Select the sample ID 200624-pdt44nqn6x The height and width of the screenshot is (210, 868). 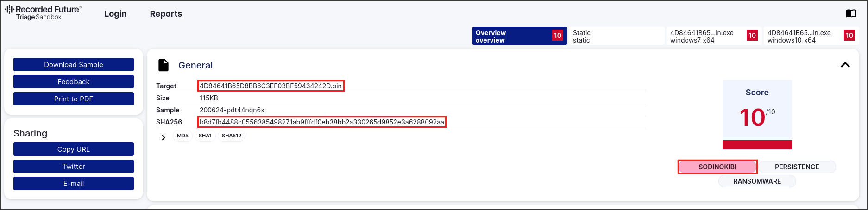pos(232,110)
